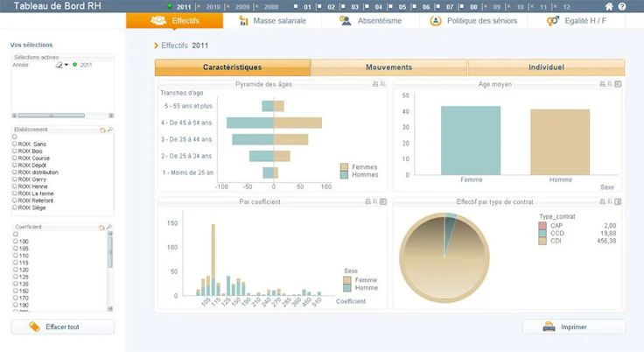This screenshot has width=644, height=352.
Task: Switch to the Individuel sub-tab
Action: click(546, 67)
